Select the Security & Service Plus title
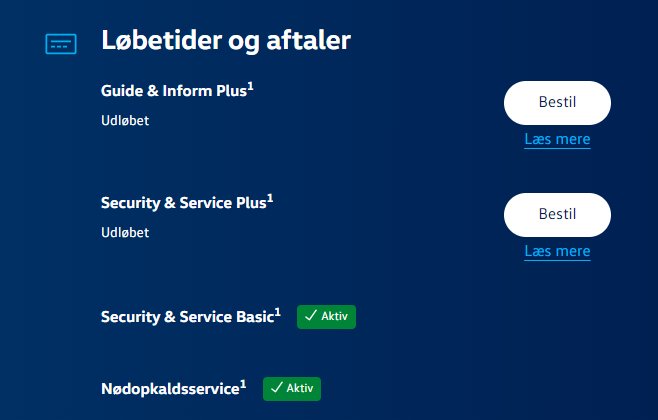The width and height of the screenshot is (658, 420). (x=183, y=203)
